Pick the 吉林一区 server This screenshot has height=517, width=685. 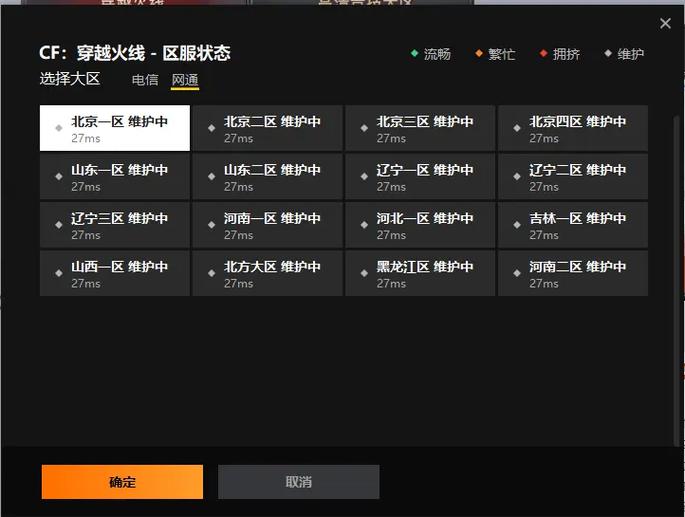pos(573,225)
